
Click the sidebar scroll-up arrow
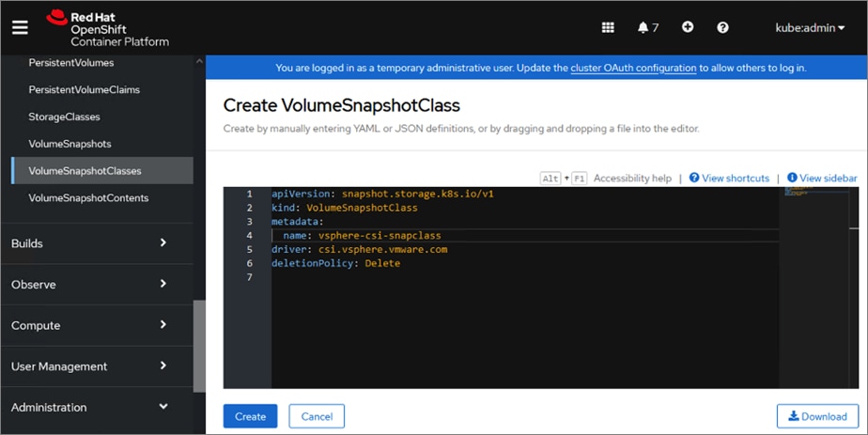click(x=199, y=61)
